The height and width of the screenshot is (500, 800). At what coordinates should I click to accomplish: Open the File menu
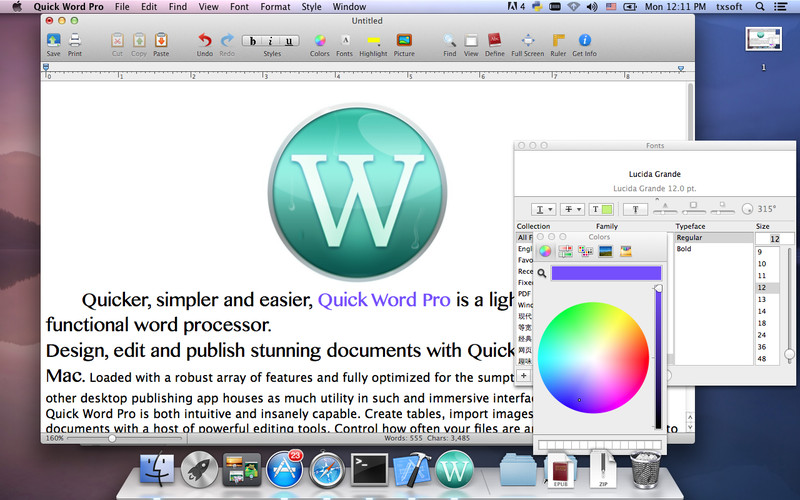122,7
